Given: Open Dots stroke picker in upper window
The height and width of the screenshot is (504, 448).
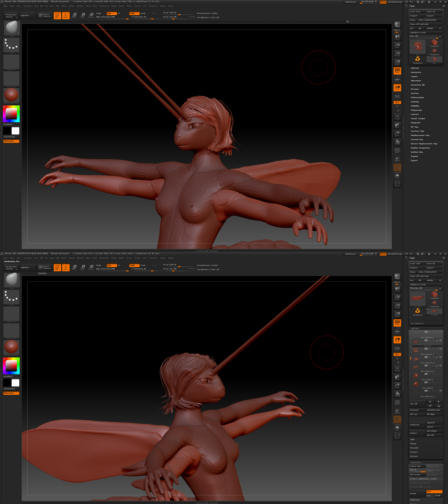Looking at the screenshot, I should (11, 45).
